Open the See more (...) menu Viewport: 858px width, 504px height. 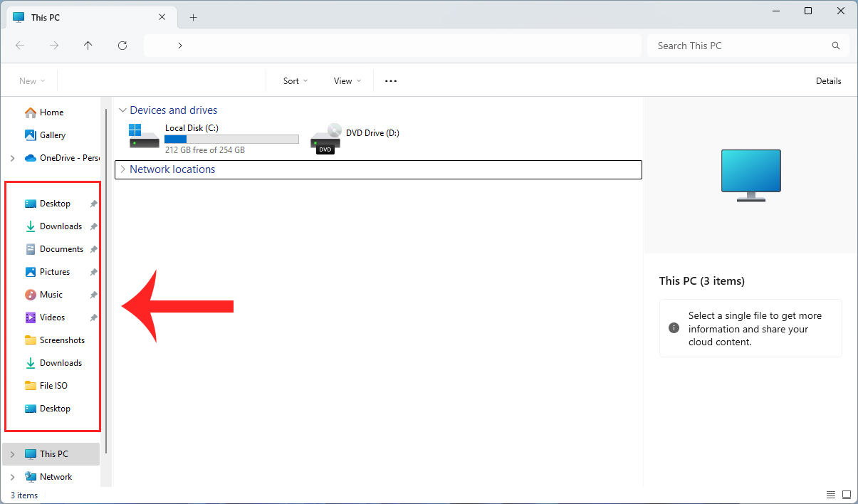pyautogui.click(x=390, y=80)
